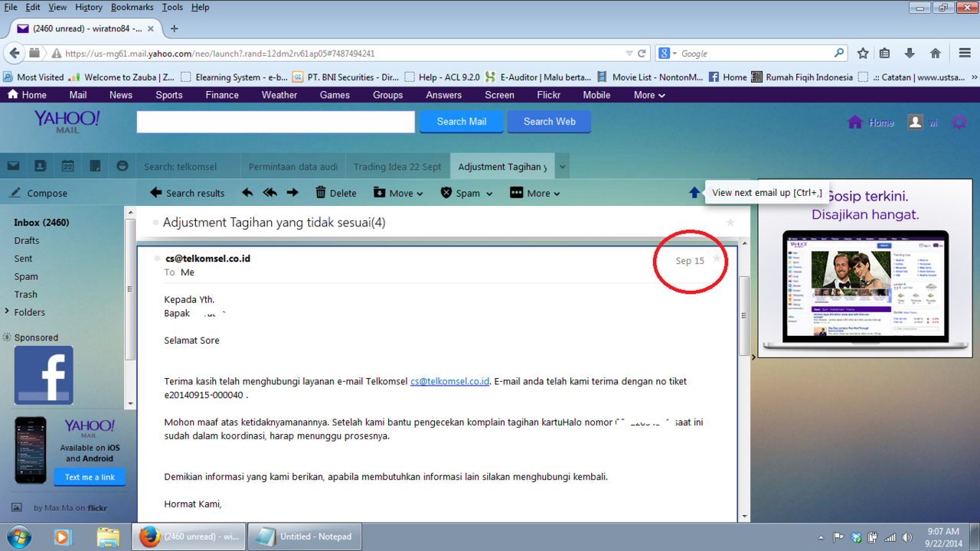Star the conversation Adjustment Tagihan subject
Viewport: 980px width, 551px height.
730,222
